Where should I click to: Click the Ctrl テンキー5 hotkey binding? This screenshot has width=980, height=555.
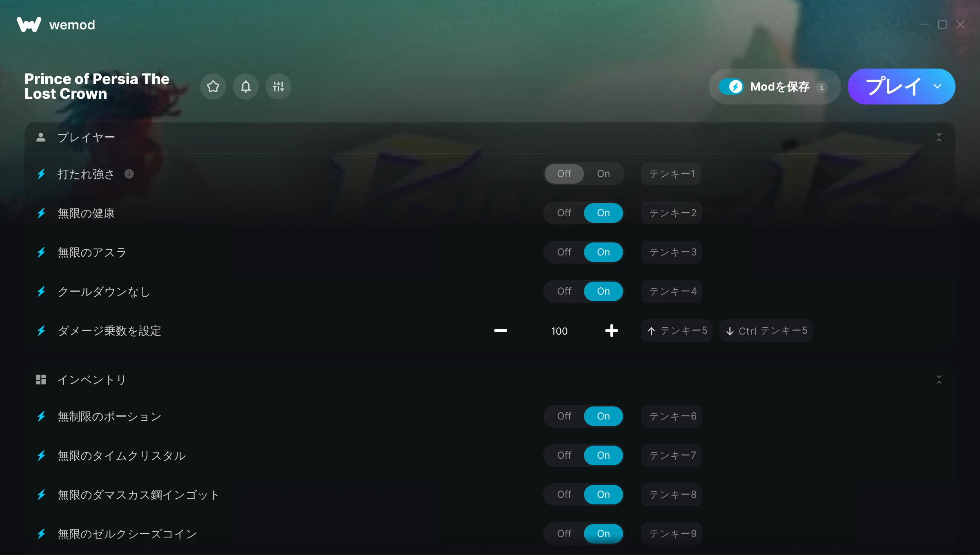click(x=766, y=331)
